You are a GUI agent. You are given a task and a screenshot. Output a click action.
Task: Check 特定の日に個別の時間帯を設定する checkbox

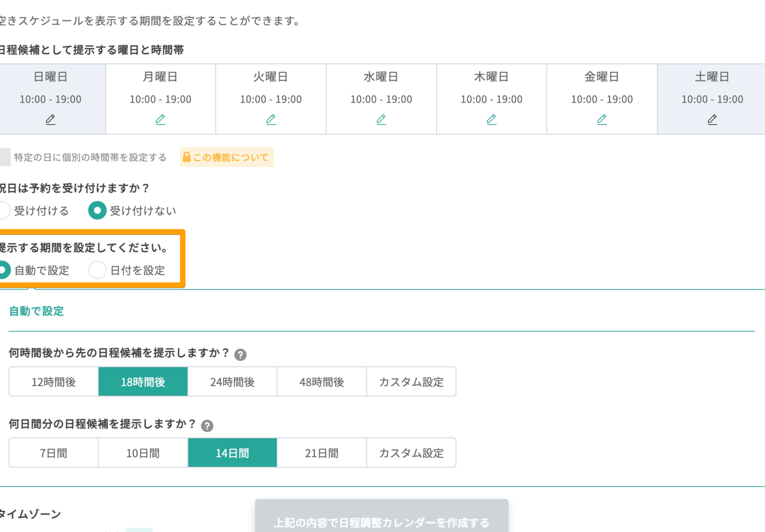click(x=5, y=157)
